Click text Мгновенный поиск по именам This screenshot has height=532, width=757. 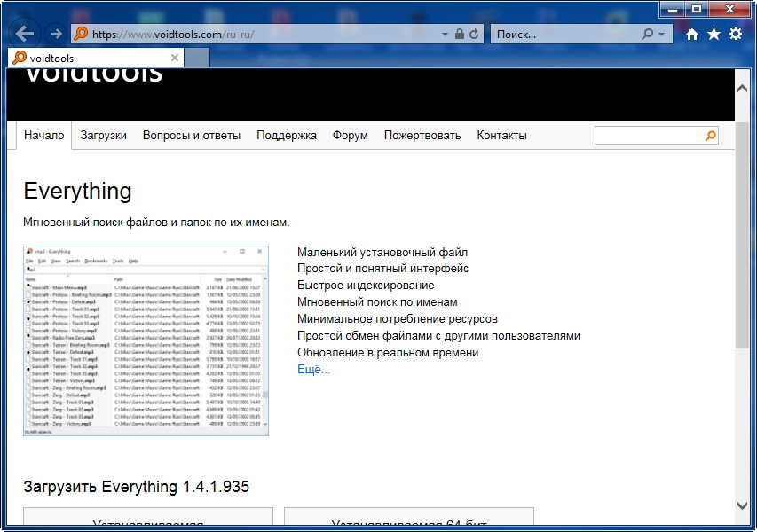(377, 302)
